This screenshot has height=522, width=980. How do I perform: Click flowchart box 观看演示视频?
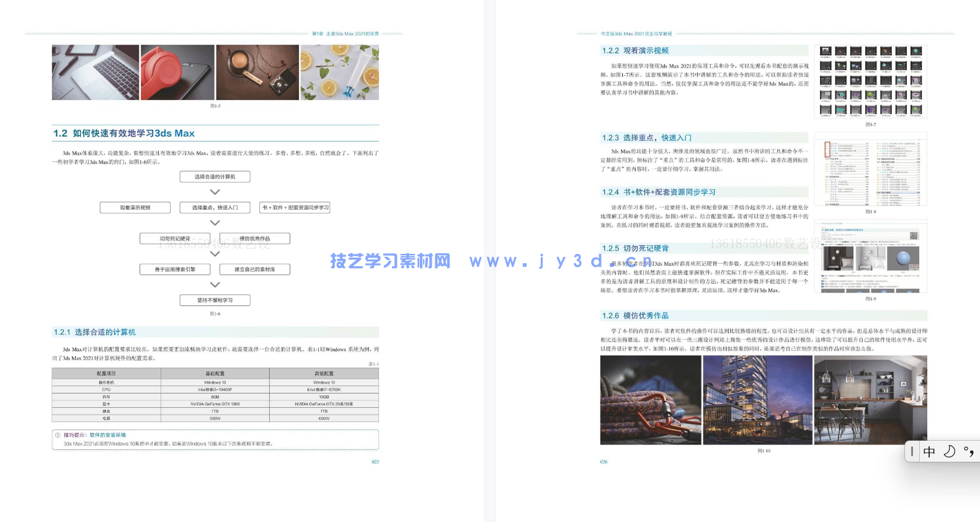135,207
